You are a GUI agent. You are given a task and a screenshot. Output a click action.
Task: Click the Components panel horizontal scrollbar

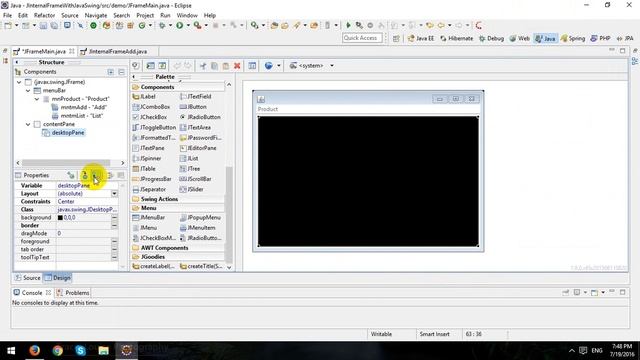66,163
